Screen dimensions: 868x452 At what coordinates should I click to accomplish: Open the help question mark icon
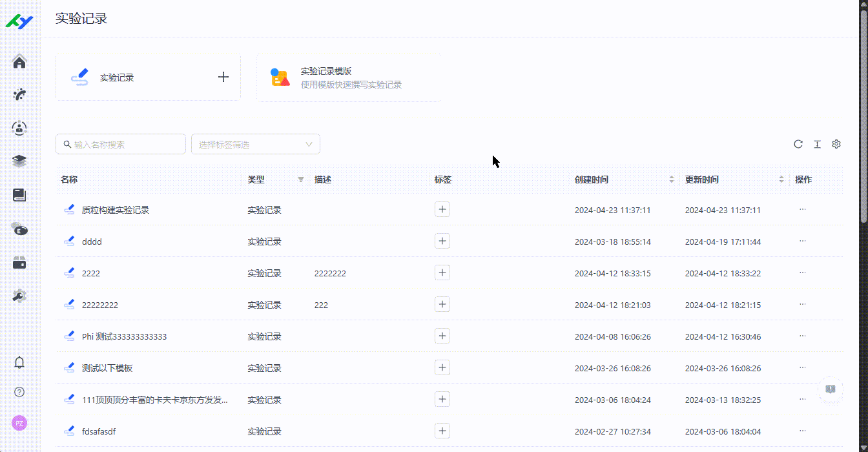pos(19,392)
